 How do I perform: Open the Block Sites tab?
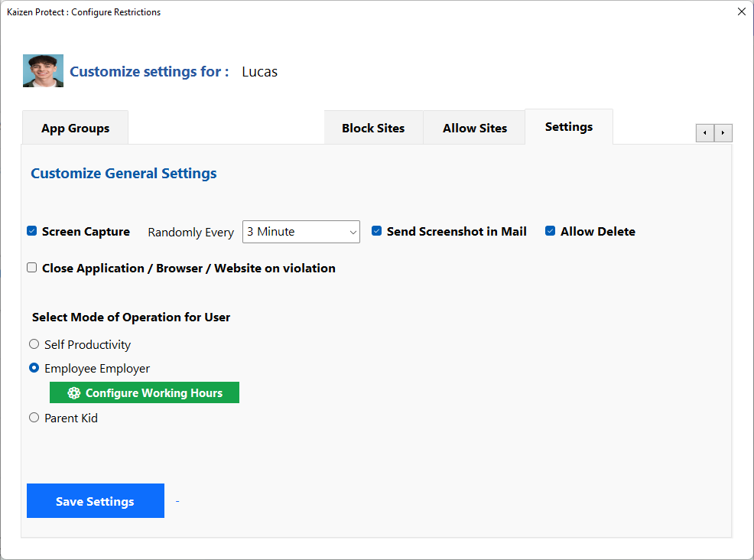[373, 128]
